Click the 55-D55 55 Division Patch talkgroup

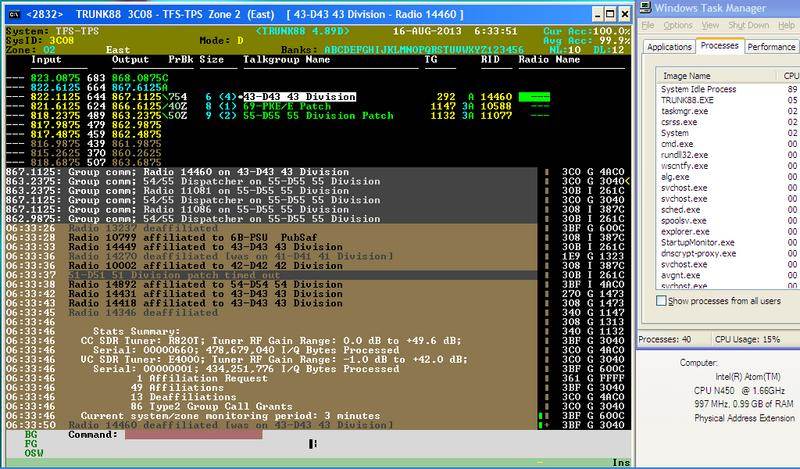coord(318,115)
